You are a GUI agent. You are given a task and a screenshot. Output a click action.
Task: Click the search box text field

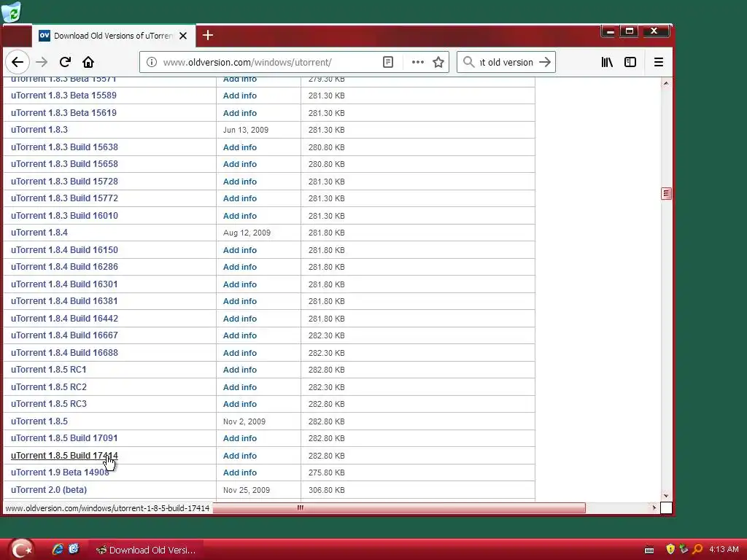(x=506, y=63)
